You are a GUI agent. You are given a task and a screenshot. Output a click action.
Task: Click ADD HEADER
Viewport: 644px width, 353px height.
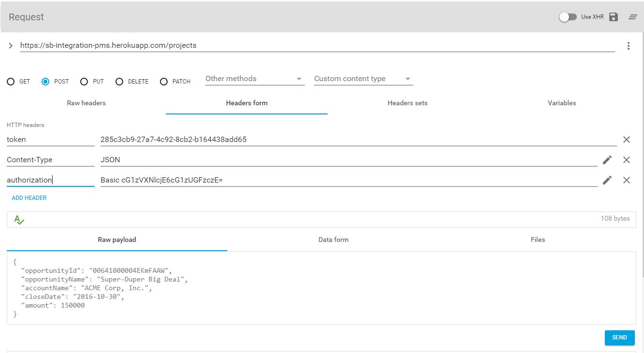click(29, 198)
